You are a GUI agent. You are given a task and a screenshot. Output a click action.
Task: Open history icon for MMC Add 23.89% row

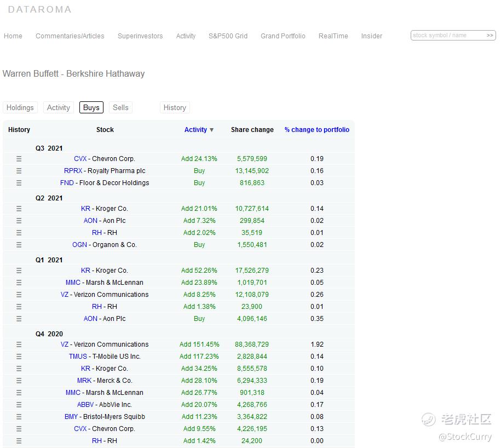click(x=19, y=283)
